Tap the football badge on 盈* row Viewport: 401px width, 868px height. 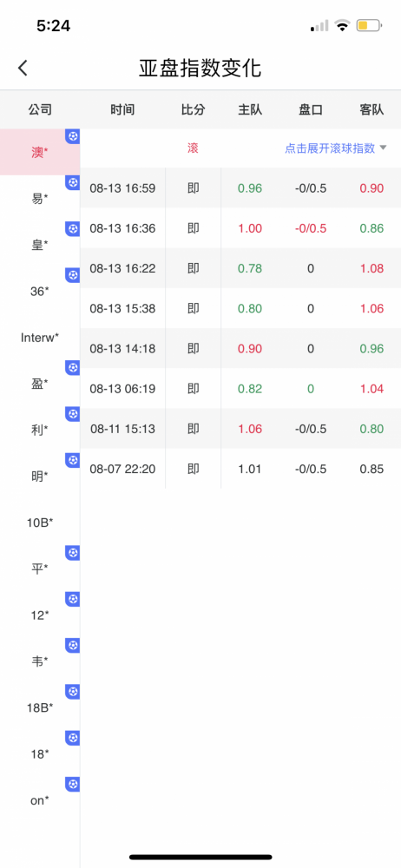coord(73,367)
